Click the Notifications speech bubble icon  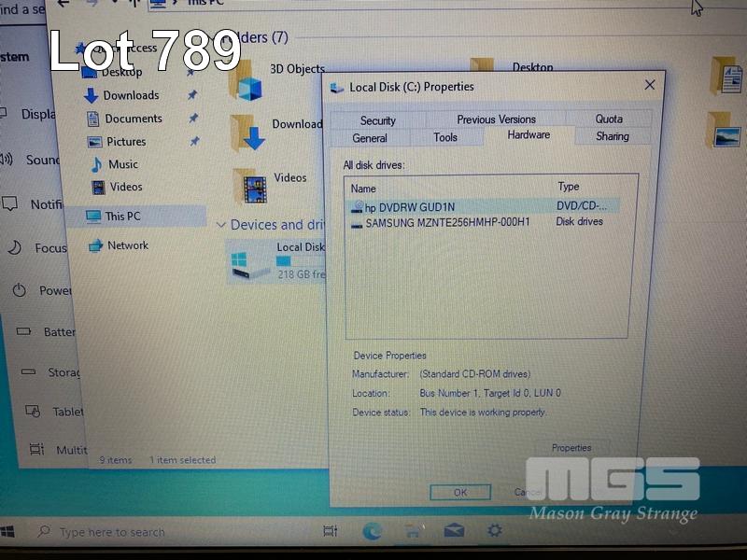click(x=9, y=203)
